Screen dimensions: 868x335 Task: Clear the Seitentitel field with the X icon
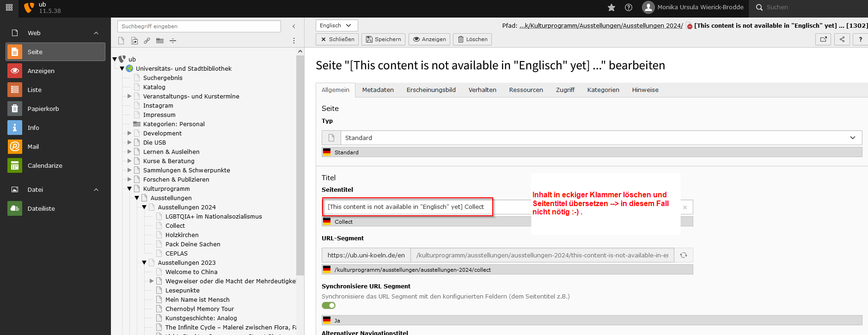pos(685,207)
